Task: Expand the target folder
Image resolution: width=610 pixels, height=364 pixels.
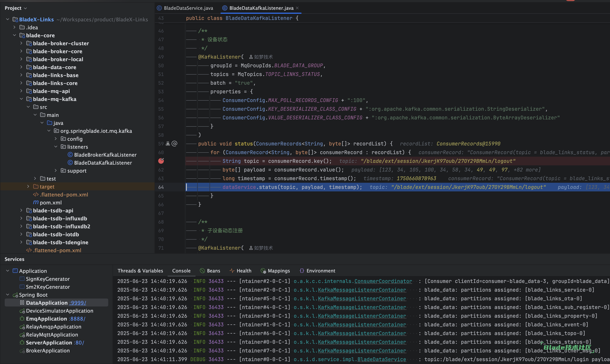Action: (x=28, y=186)
